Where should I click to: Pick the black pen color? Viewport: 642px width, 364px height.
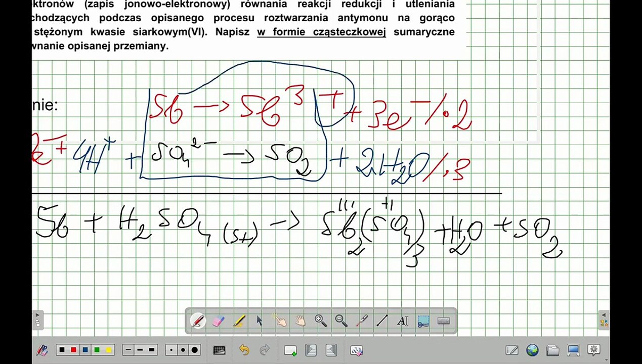pos(62,350)
